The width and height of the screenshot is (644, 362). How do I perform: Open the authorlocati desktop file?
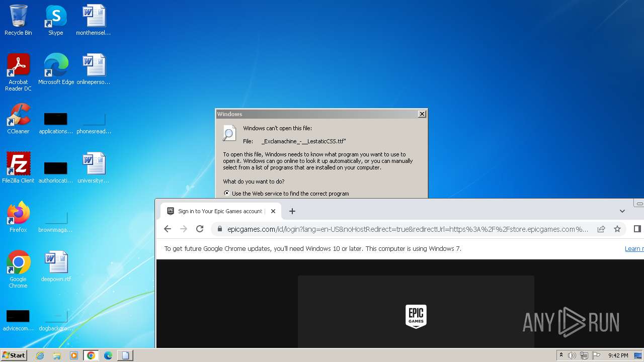(x=56, y=172)
